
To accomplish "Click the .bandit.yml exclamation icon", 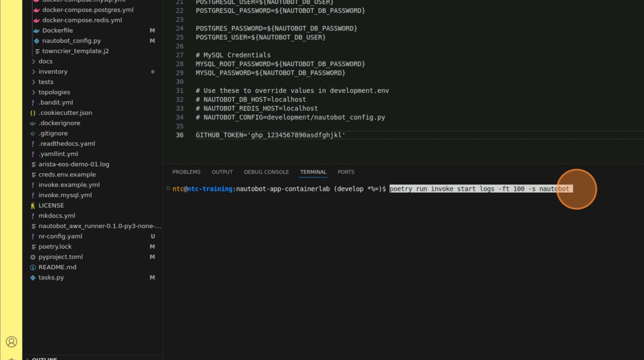I will tap(33, 102).
